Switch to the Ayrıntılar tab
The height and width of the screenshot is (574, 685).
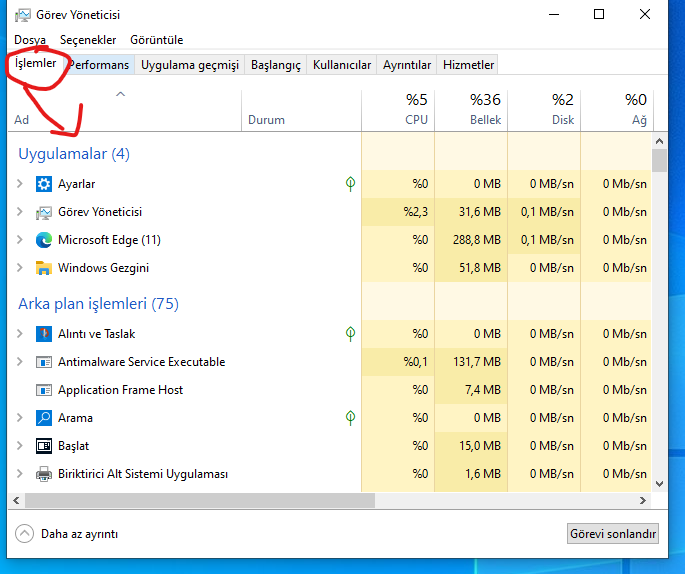(407, 65)
